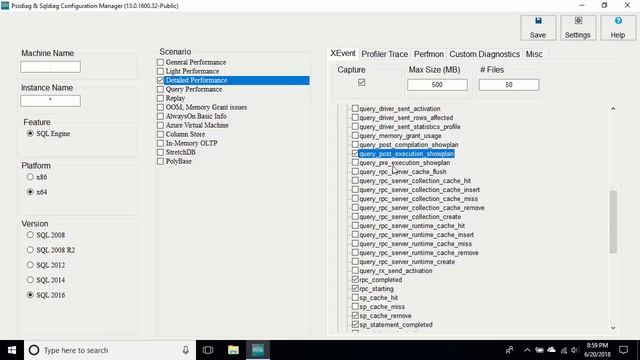
Task: Click the volume speaker tray icon
Action: (x=575, y=350)
